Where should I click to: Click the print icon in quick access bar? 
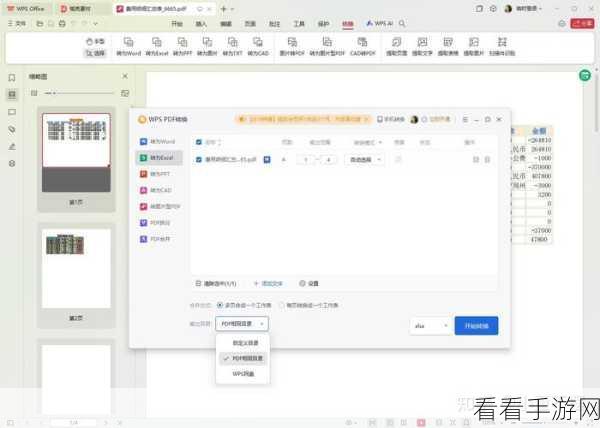pyautogui.click(x=62, y=24)
